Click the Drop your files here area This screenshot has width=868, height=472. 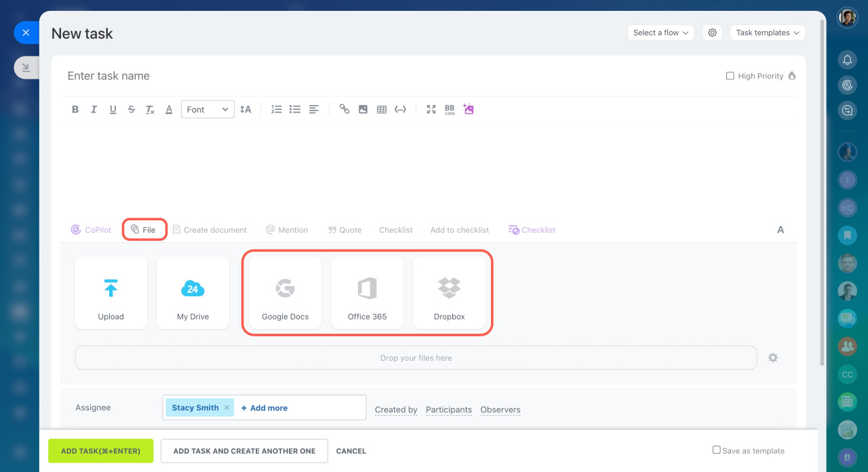pos(416,358)
